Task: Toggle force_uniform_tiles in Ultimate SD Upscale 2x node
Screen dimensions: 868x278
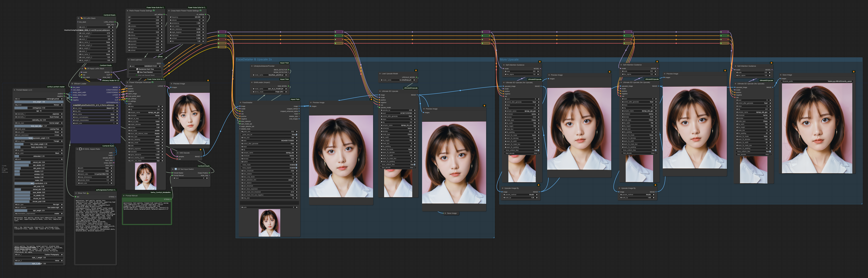Action: pos(414,165)
